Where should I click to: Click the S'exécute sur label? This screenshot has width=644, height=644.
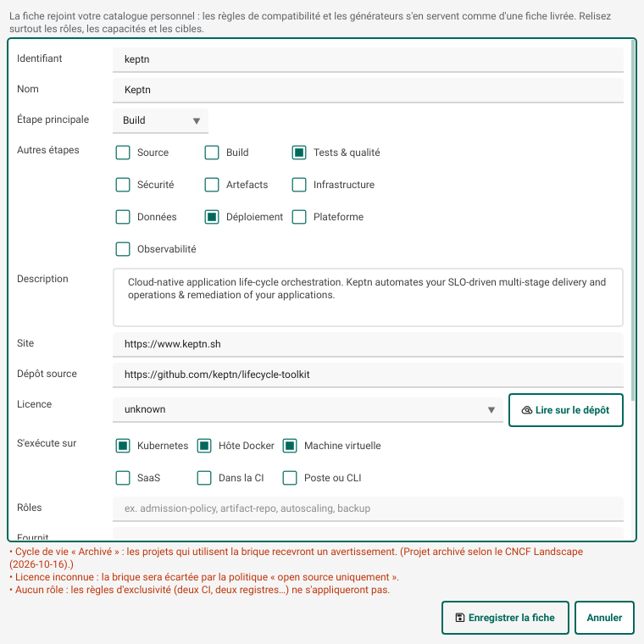[47, 443]
